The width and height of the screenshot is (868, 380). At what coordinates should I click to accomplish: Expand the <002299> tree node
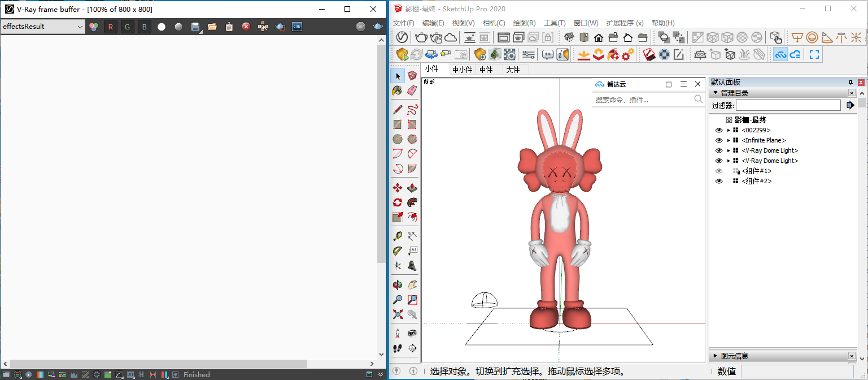[729, 130]
